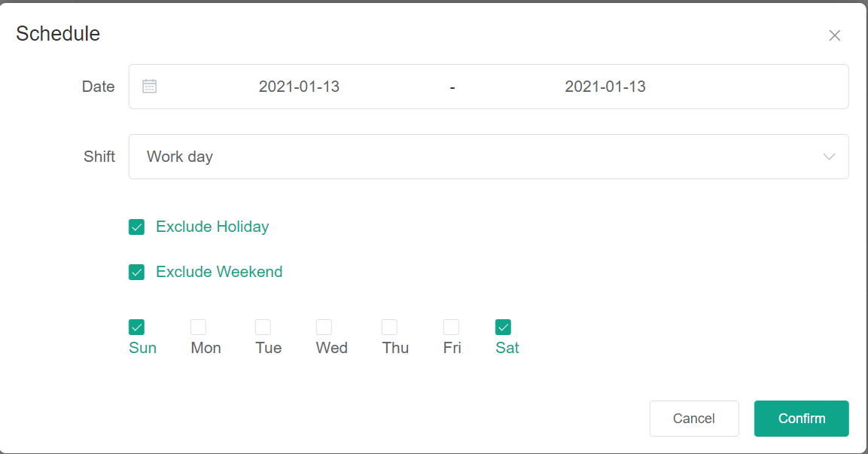
Task: Click the Exclude Weekend label text
Action: click(x=219, y=272)
